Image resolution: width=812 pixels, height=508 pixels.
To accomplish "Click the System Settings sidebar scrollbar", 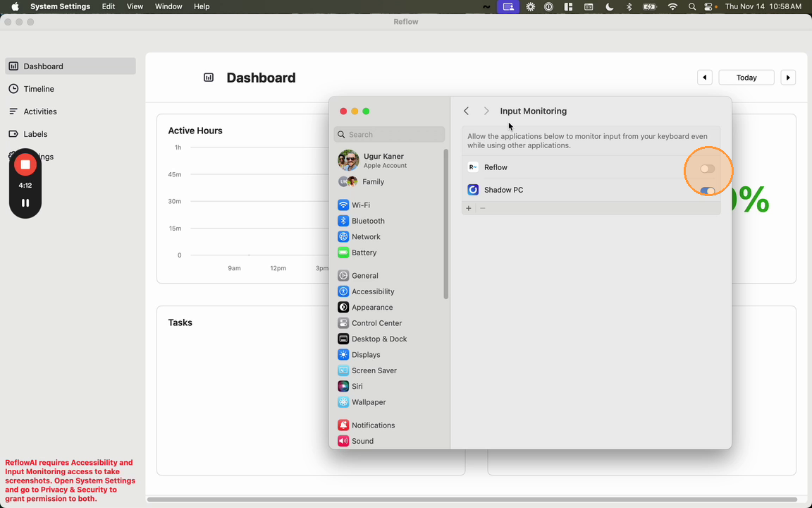I will (446, 224).
